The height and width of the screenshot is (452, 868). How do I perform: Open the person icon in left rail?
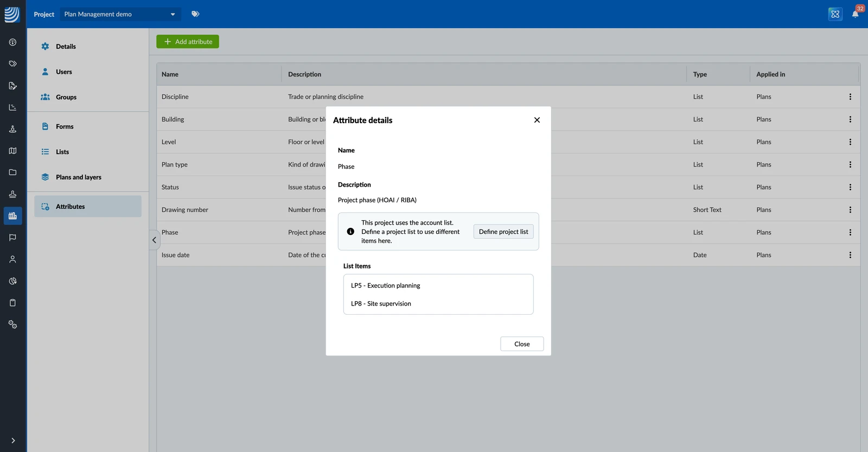pos(12,259)
